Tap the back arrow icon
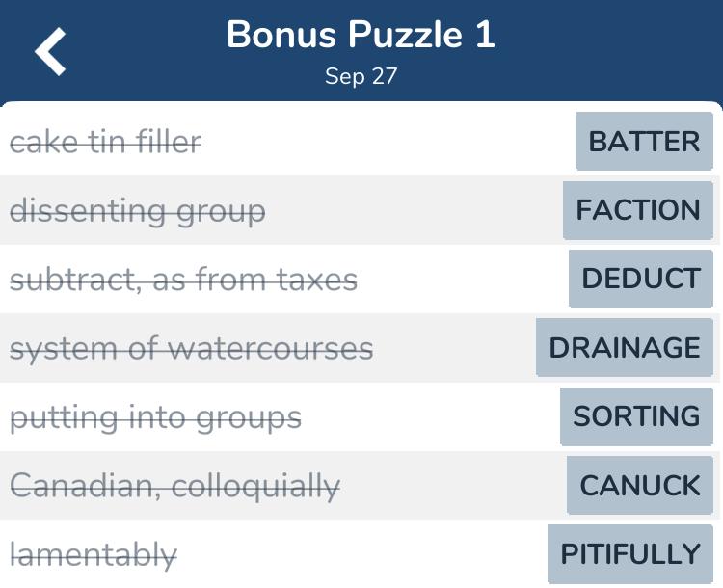Screen dimensions: 723x588 click(51, 51)
